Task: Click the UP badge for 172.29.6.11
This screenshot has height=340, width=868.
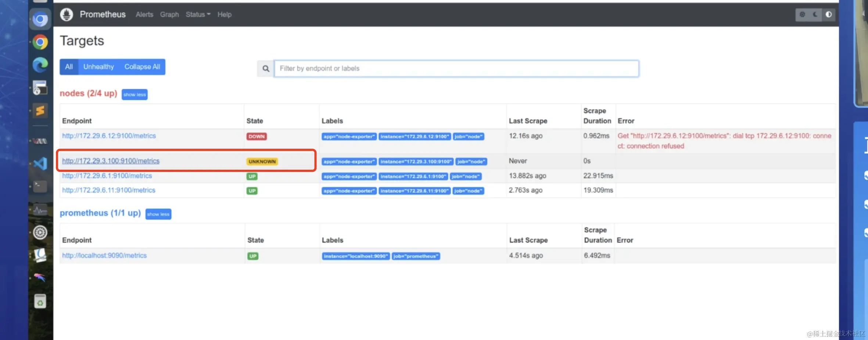Action: 252,191
